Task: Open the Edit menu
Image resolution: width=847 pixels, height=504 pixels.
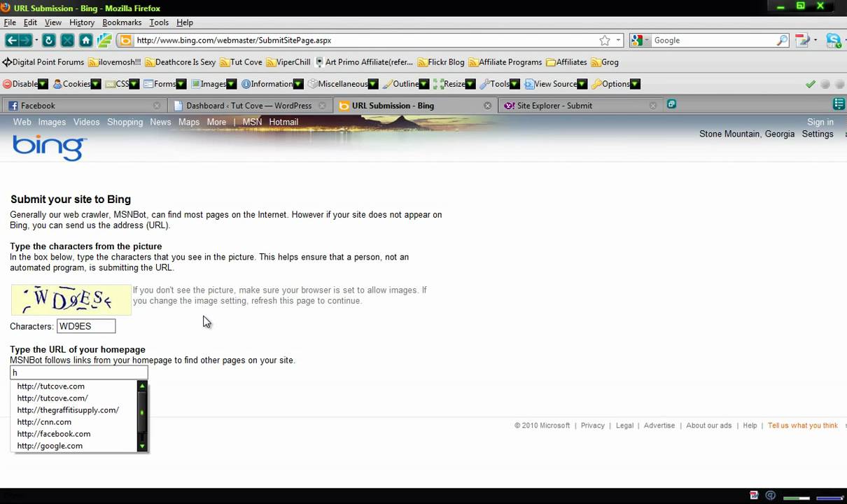Action: (30, 22)
